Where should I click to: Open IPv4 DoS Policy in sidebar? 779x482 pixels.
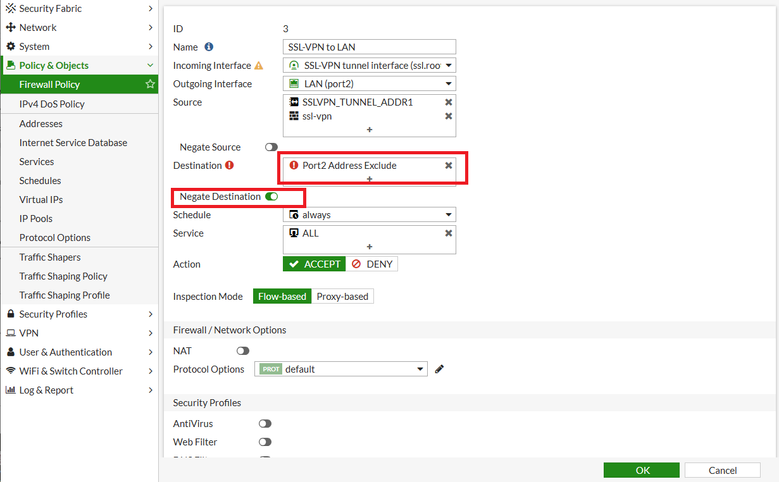click(x=52, y=104)
